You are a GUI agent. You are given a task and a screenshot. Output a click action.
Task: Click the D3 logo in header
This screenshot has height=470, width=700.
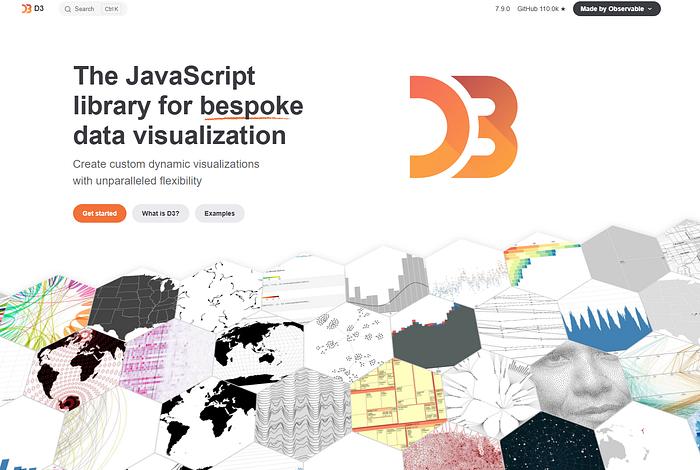point(33,8)
